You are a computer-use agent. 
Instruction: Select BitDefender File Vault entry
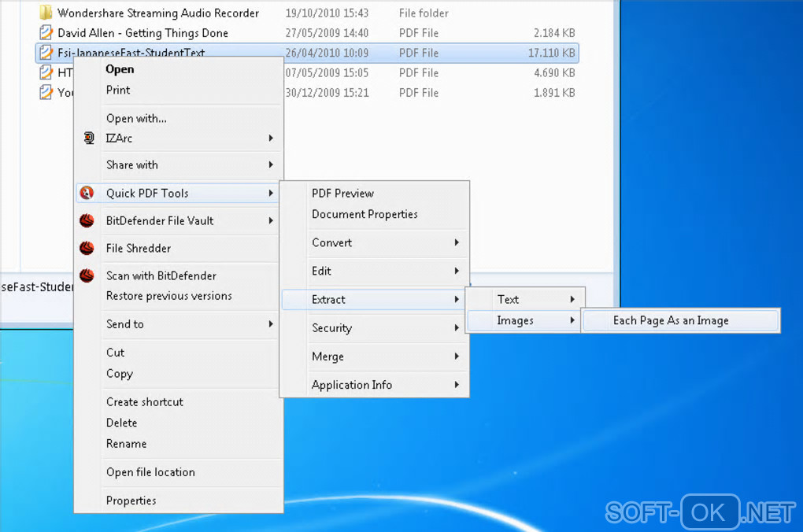[160, 220]
